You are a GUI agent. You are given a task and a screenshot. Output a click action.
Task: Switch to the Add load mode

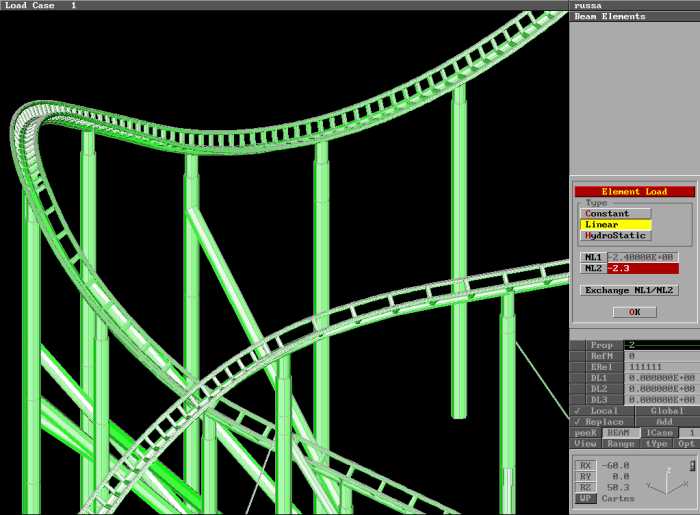pos(667,422)
